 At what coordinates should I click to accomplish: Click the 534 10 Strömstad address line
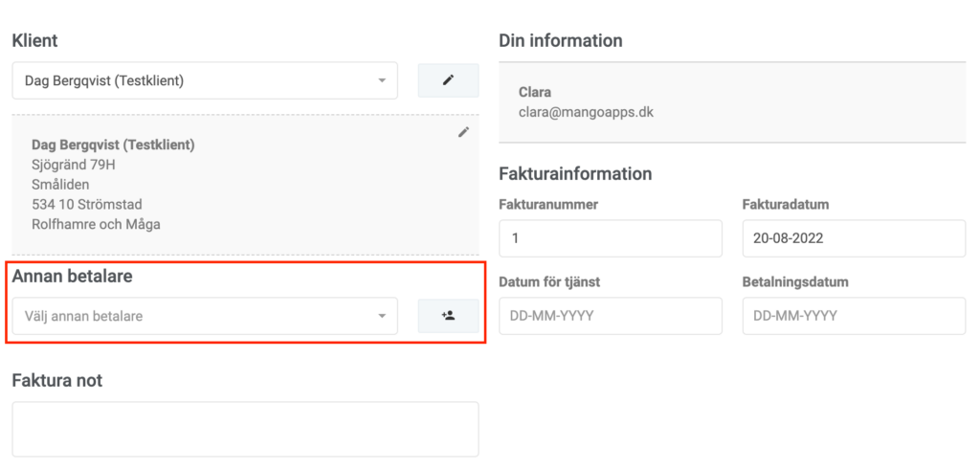click(87, 205)
